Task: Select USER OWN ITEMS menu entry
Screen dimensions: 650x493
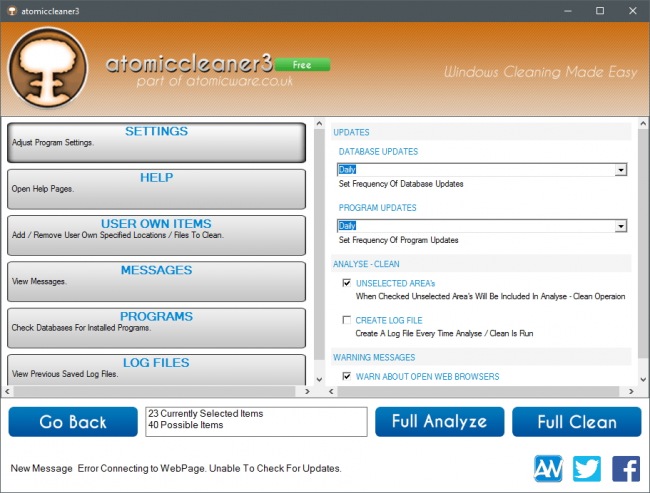Action: click(156, 235)
